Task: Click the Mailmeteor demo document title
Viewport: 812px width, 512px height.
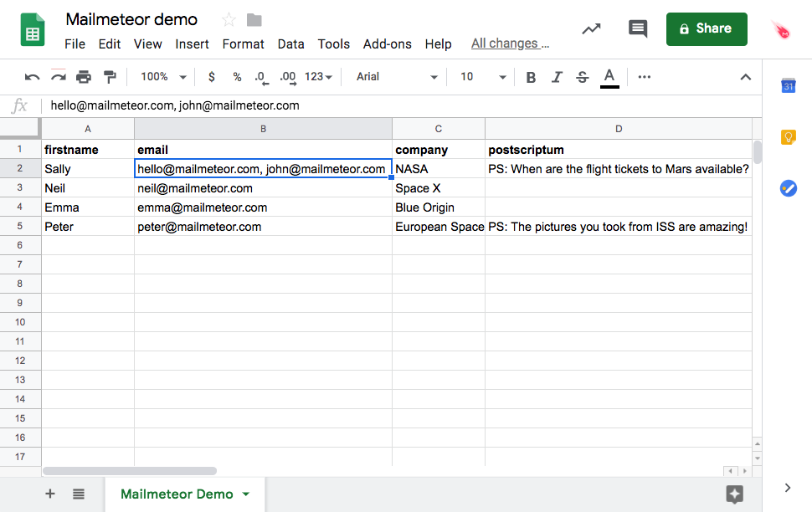Action: click(x=131, y=20)
